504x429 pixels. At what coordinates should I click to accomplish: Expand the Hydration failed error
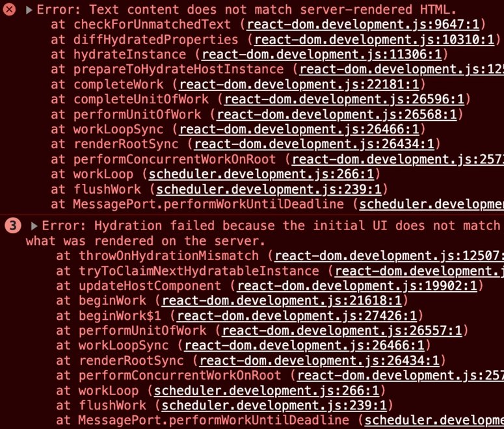tap(34, 226)
